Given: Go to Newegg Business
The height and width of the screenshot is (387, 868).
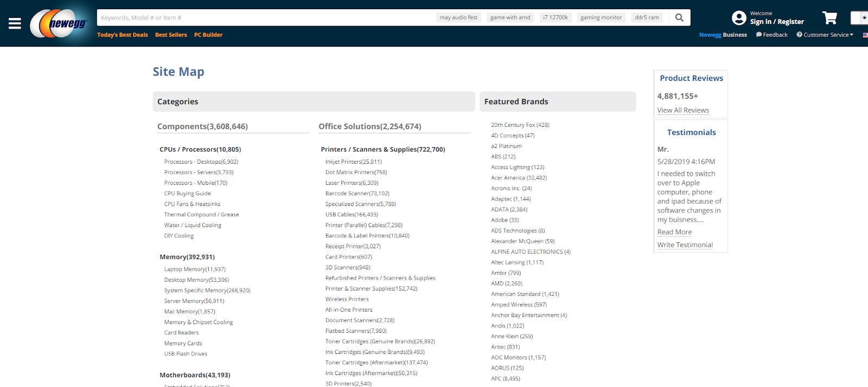Looking at the screenshot, I should pyautogui.click(x=723, y=35).
